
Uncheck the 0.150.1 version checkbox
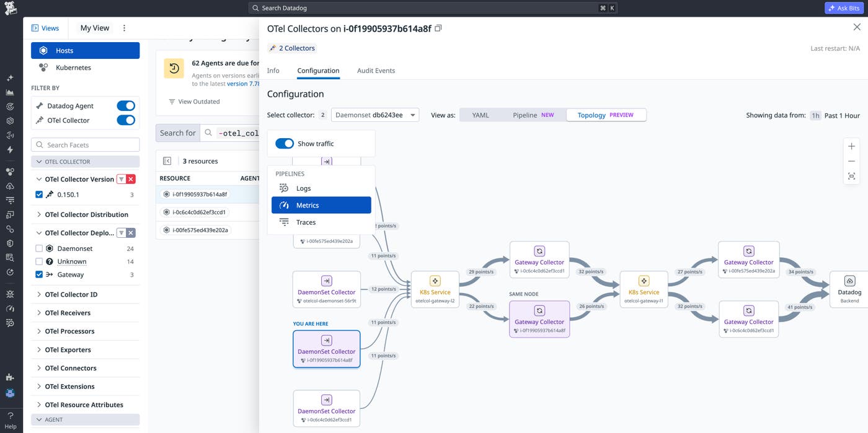point(39,195)
